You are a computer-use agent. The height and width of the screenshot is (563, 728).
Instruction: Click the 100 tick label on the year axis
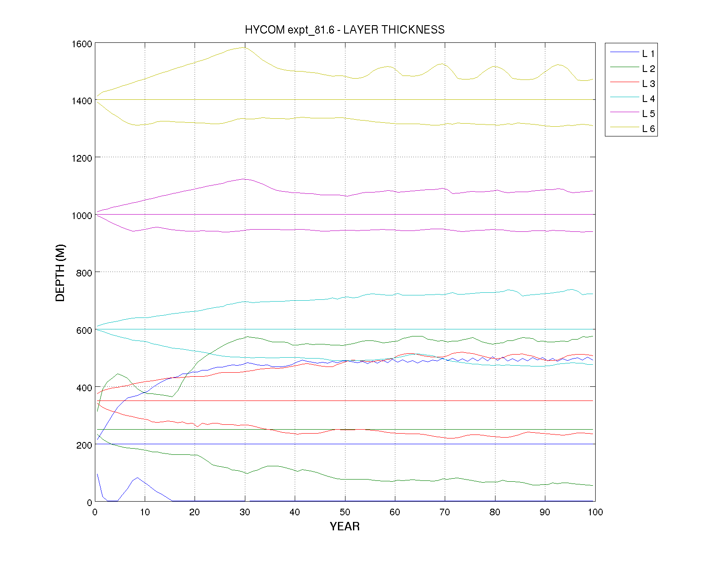tap(595, 512)
